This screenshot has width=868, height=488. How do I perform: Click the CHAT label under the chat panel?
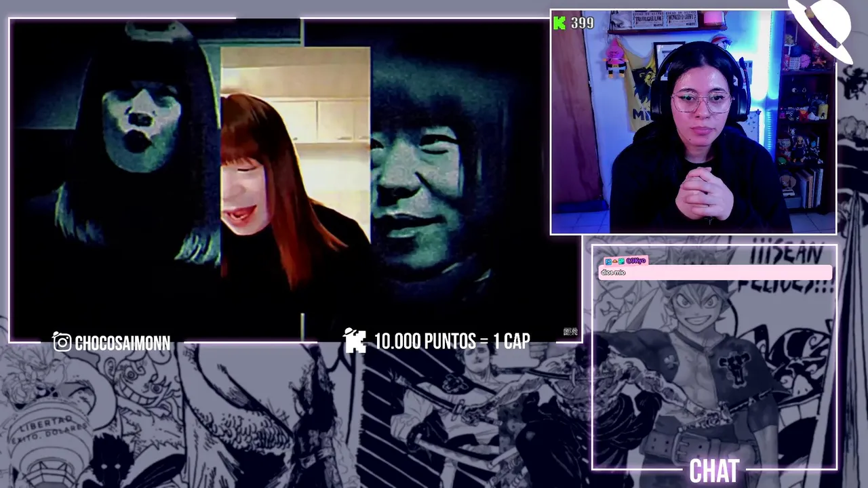pos(714,472)
